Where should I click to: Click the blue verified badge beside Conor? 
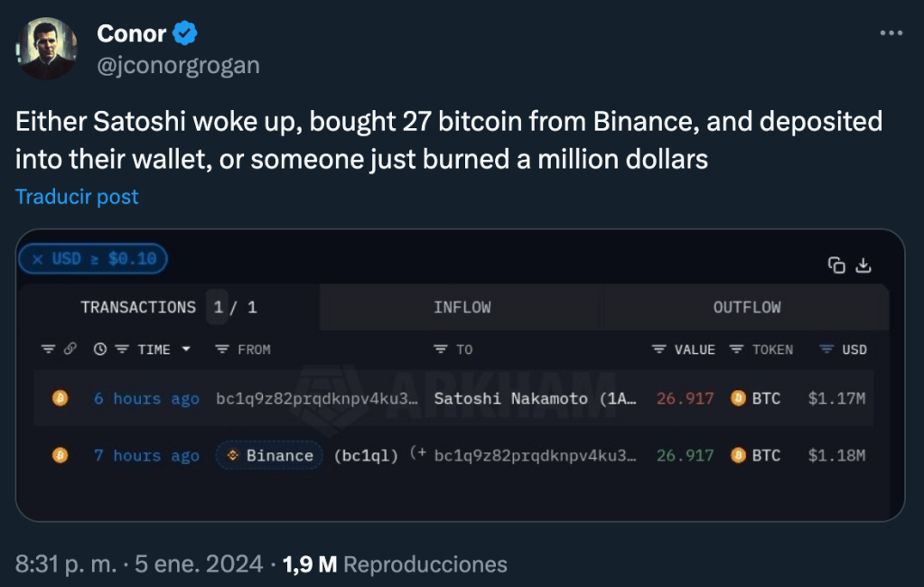pyautogui.click(x=185, y=33)
